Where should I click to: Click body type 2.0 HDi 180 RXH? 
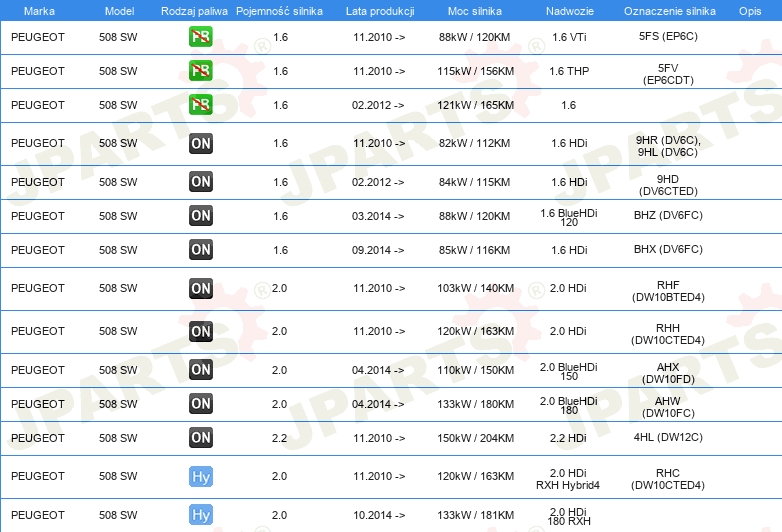[569, 517]
